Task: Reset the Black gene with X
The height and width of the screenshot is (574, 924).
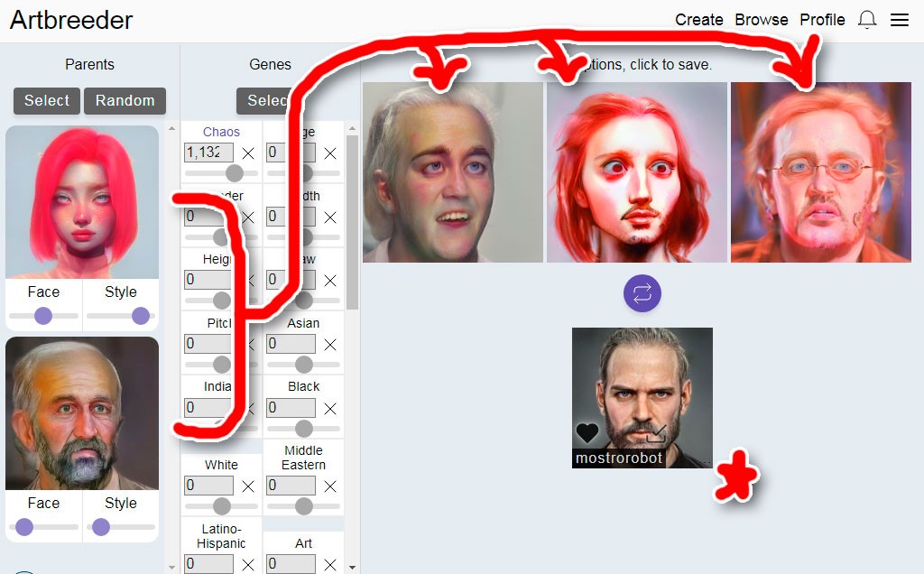Action: [330, 409]
